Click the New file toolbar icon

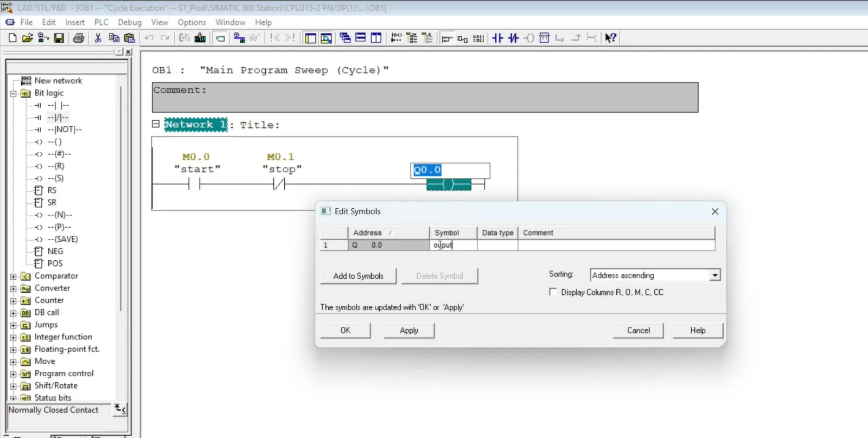coord(12,38)
